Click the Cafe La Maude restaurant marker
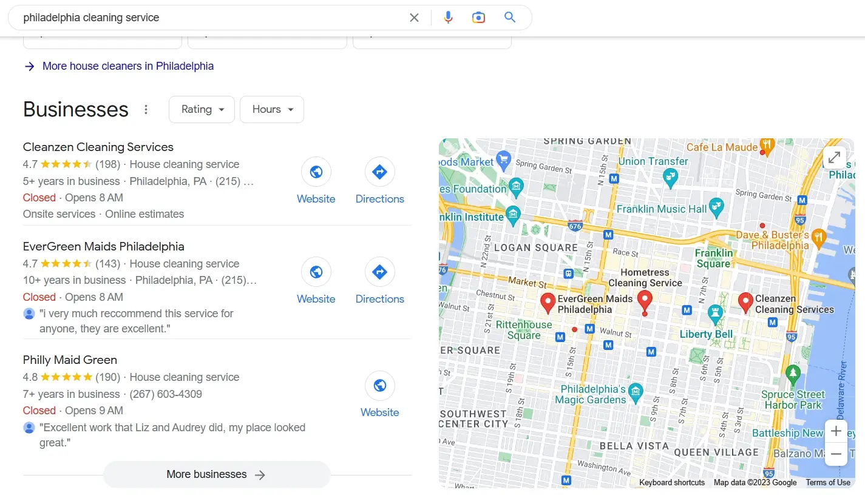Viewport: 865px width, 504px height. [767, 146]
